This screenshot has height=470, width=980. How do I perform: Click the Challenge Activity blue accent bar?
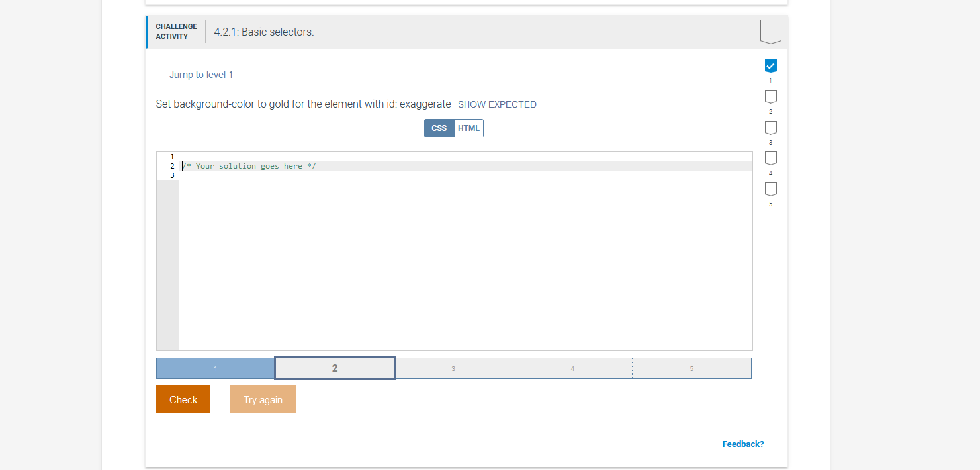coord(146,31)
